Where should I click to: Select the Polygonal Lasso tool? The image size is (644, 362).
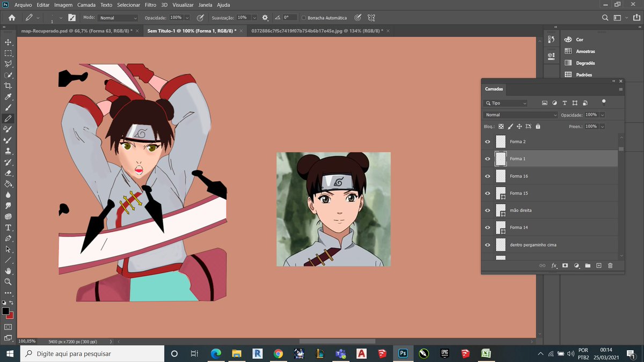tap(8, 64)
